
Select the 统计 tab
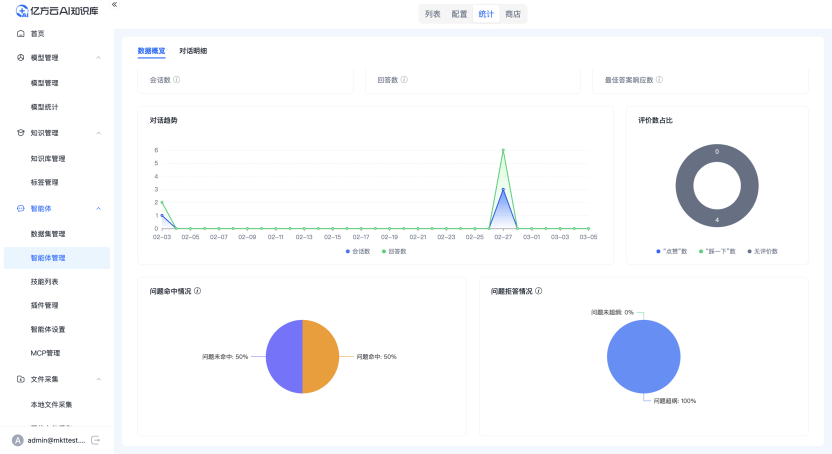pos(486,14)
